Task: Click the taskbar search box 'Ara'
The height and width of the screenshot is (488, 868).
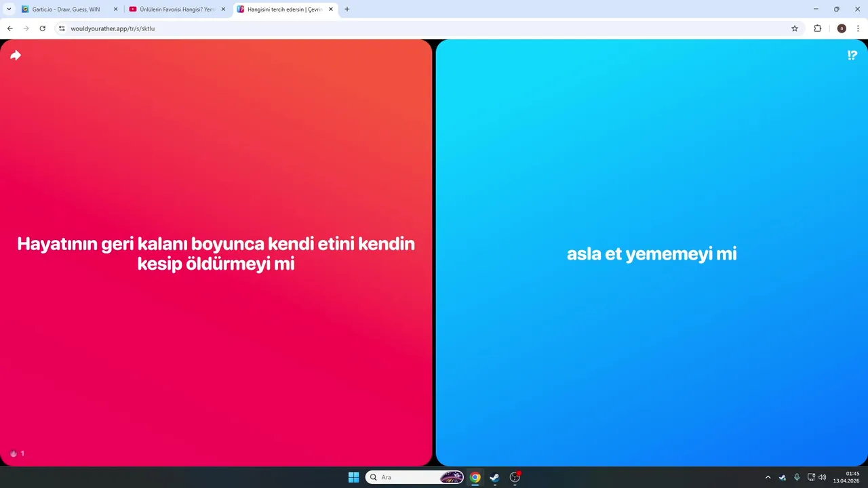Action: [414, 477]
